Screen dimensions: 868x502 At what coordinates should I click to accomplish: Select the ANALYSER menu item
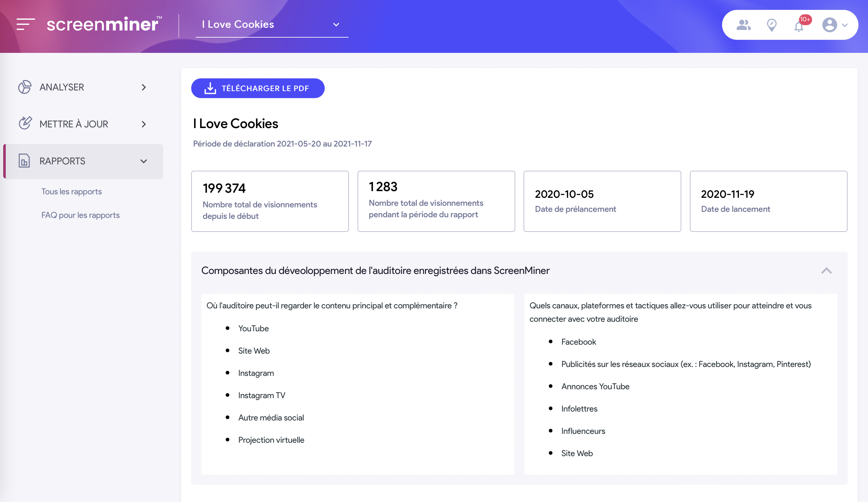83,87
